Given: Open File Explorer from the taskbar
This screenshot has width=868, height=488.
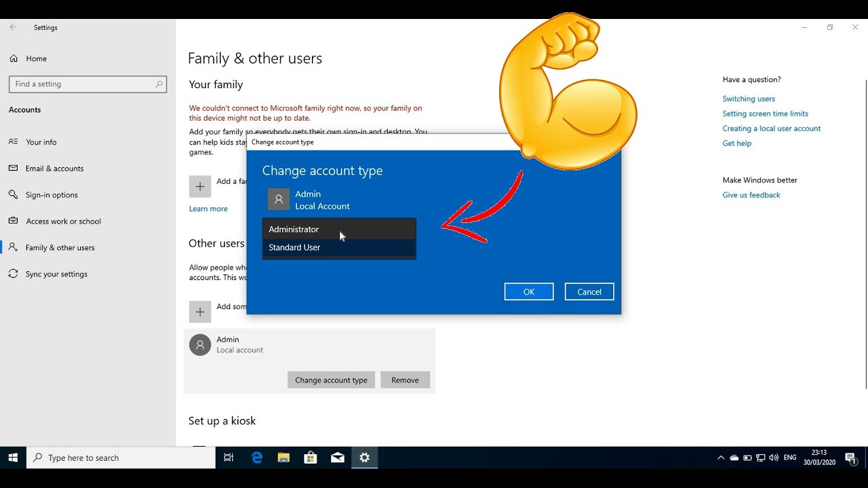Looking at the screenshot, I should pos(283,458).
